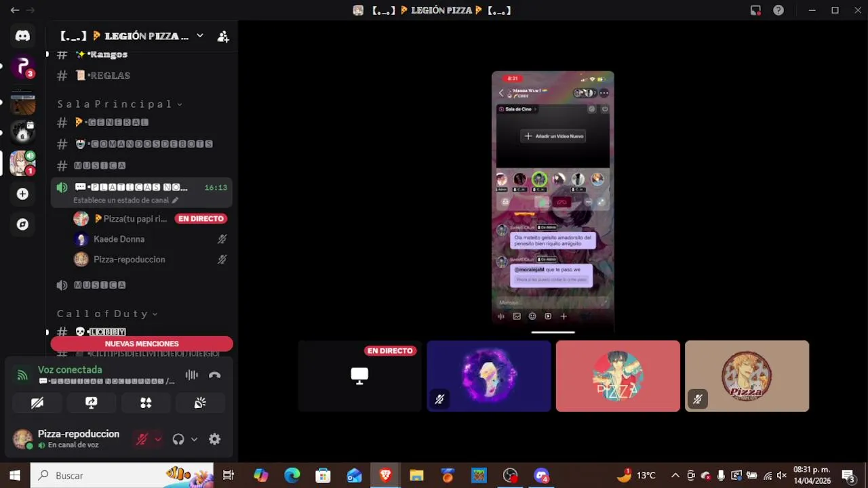Viewport: 868px width, 488px height.
Task: Open Windows Start menu
Action: click(15, 476)
